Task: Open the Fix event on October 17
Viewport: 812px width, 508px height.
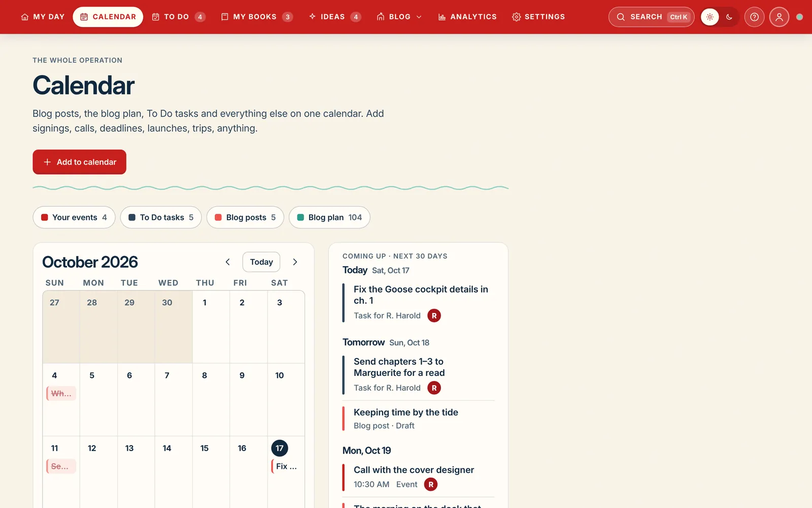Action: coord(286,466)
